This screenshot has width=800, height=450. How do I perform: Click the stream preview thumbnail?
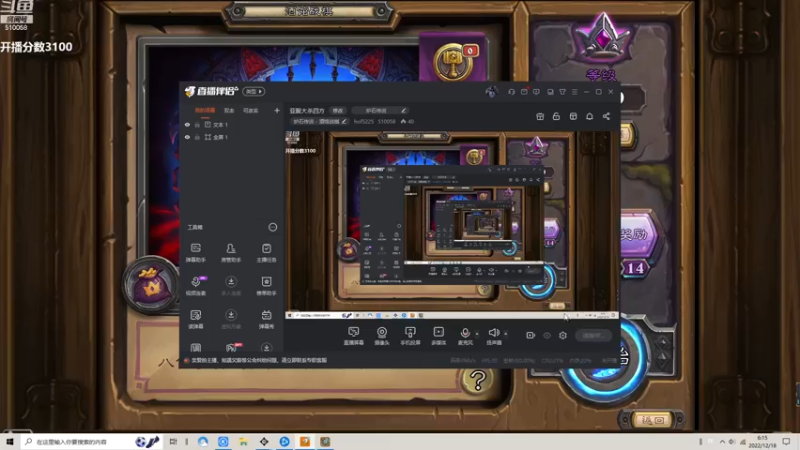(452, 223)
